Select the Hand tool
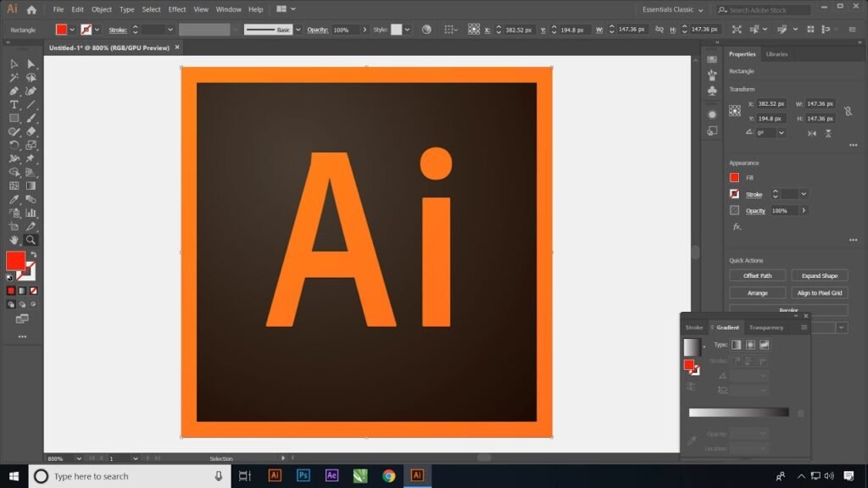The height and width of the screenshot is (488, 868). pyautogui.click(x=14, y=240)
